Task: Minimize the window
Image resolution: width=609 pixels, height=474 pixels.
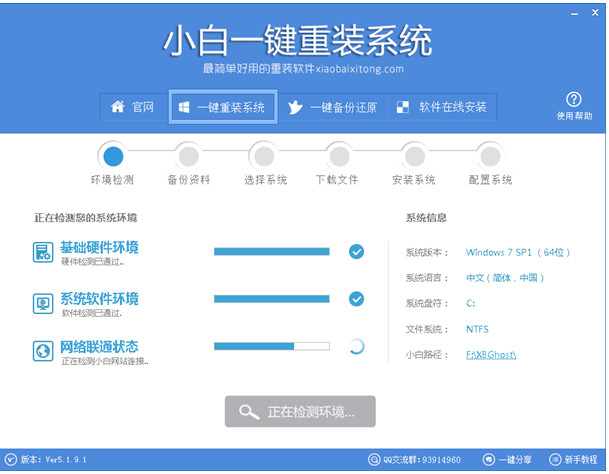Action: [x=574, y=14]
